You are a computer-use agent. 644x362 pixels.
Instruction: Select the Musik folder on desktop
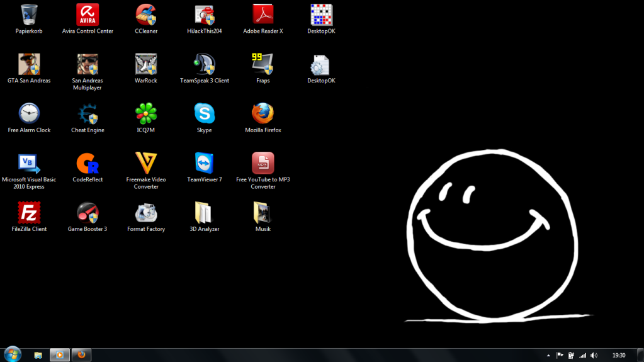[x=263, y=213]
